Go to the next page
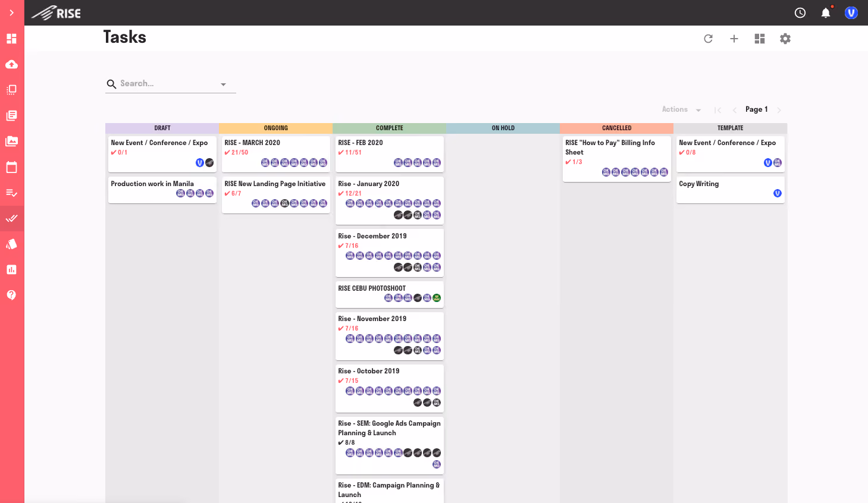The width and height of the screenshot is (868, 503). click(x=779, y=110)
